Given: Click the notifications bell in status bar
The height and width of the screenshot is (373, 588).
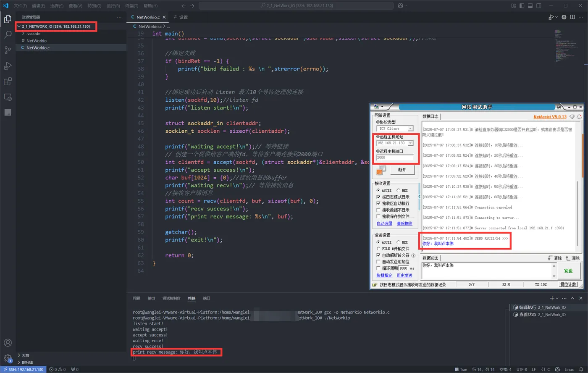Looking at the screenshot, I should 581,369.
